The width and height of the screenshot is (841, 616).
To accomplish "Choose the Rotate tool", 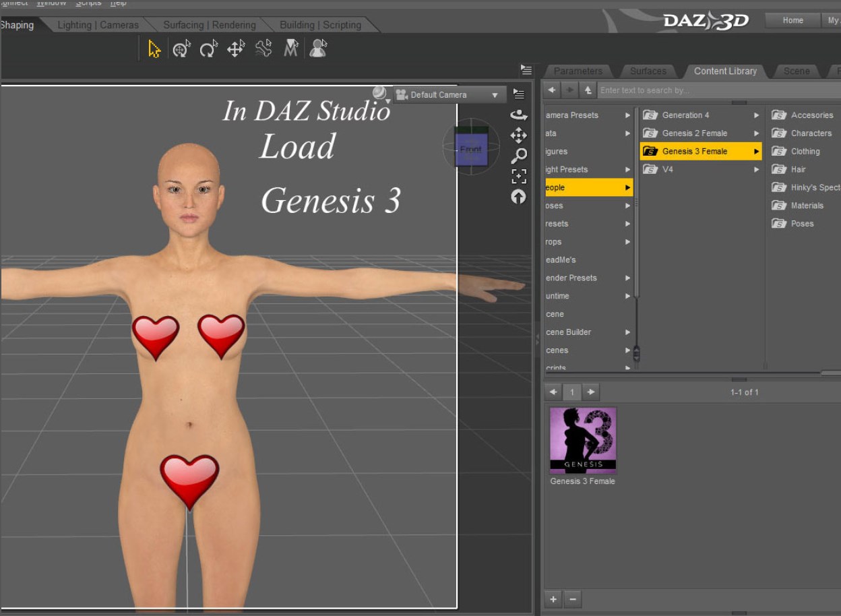I will click(x=209, y=49).
